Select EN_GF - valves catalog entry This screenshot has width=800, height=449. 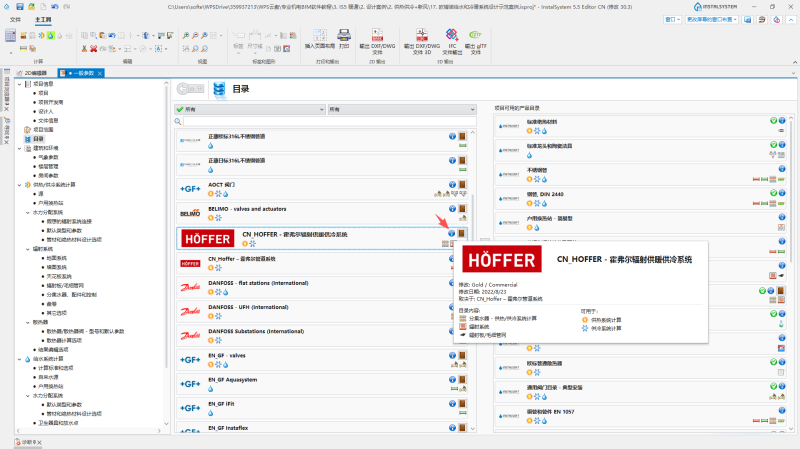coord(322,359)
